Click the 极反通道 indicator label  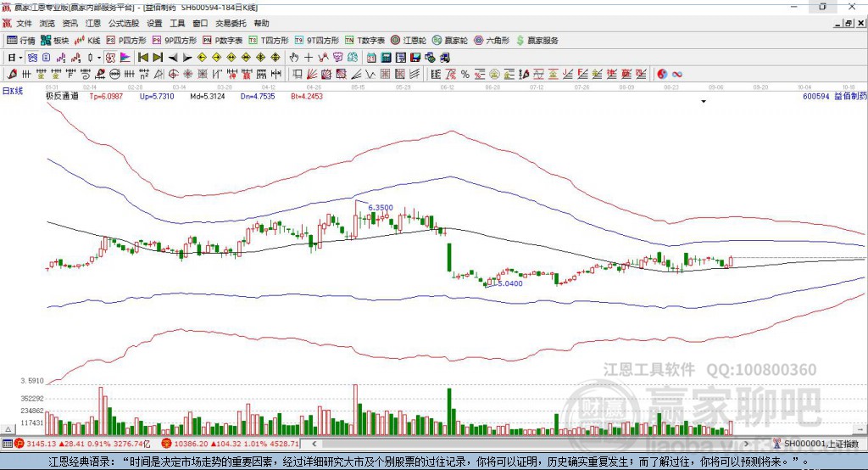tap(62, 96)
